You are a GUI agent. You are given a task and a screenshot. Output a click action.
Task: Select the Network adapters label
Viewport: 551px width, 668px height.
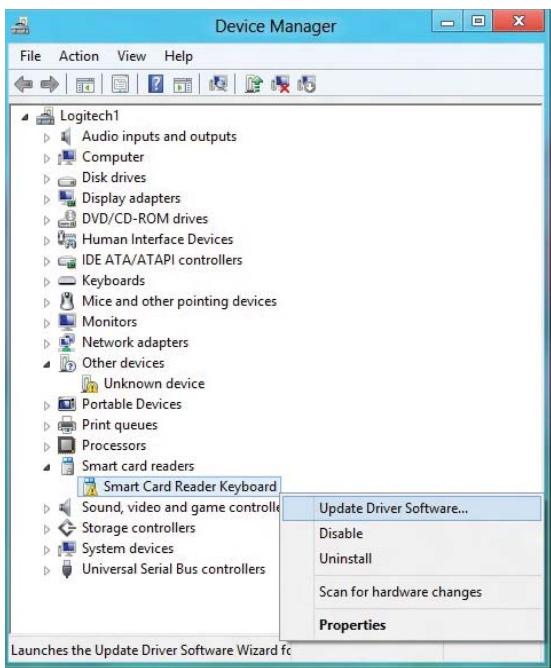pos(135,342)
